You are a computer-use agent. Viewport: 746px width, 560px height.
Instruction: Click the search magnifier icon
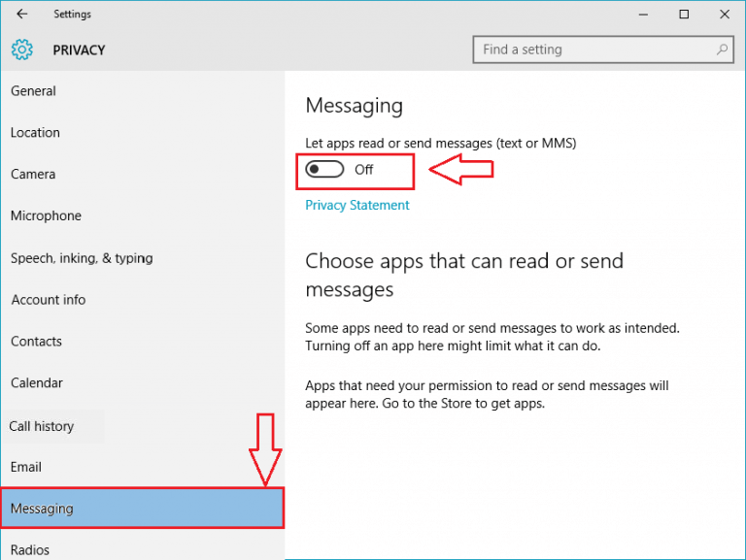click(722, 49)
